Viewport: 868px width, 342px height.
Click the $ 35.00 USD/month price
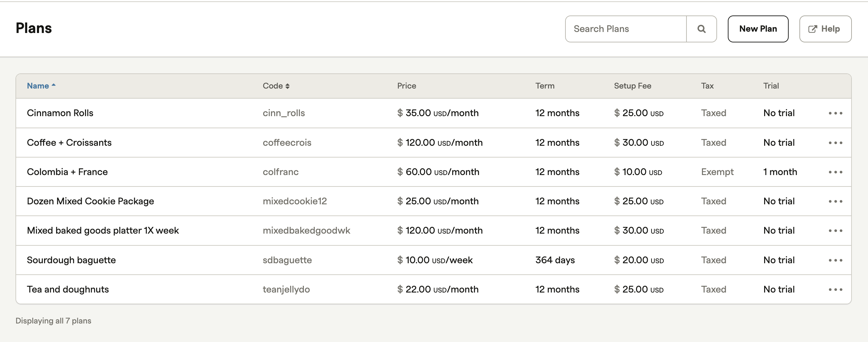tap(438, 113)
